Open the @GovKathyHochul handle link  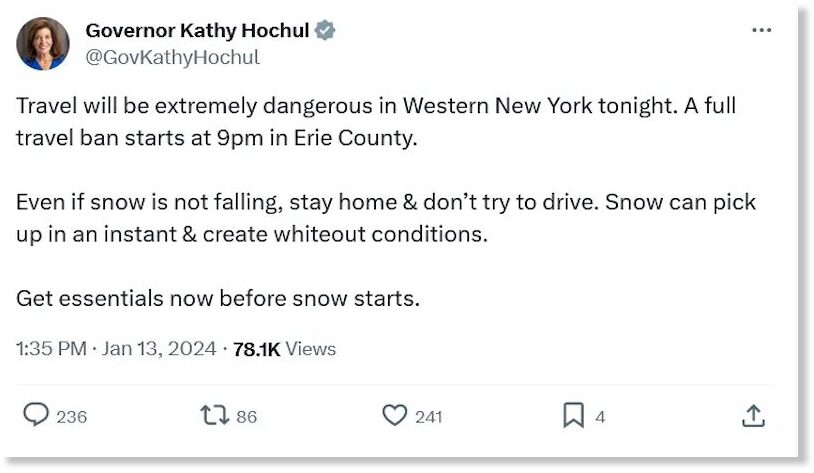[x=172, y=57]
